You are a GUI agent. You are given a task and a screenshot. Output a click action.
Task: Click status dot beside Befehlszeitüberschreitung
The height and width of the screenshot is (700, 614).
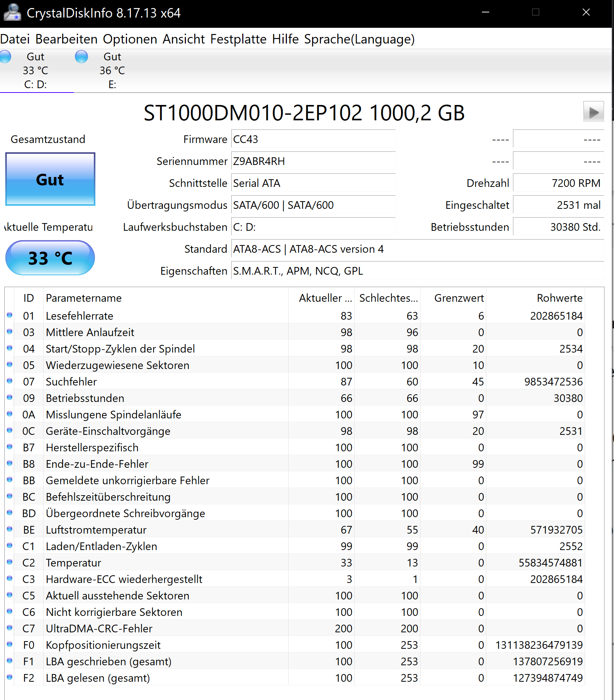(x=10, y=496)
